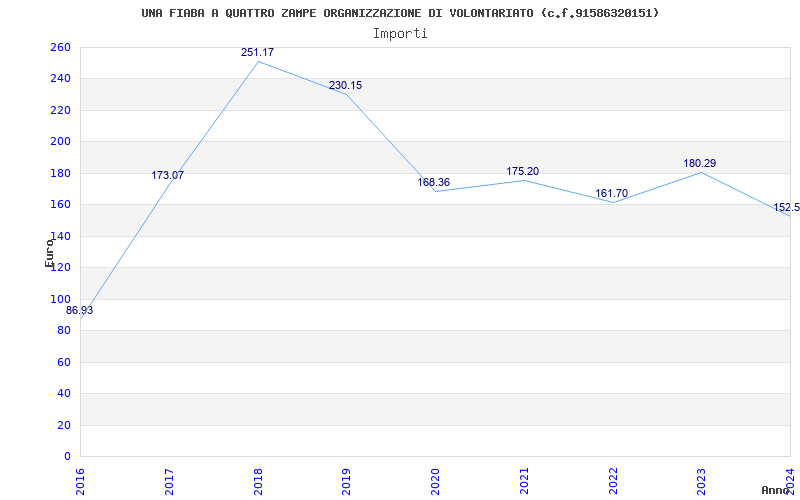Screen dimensions: 800x500
Task: Click the 120 y-axis tick label
Action: (60, 267)
